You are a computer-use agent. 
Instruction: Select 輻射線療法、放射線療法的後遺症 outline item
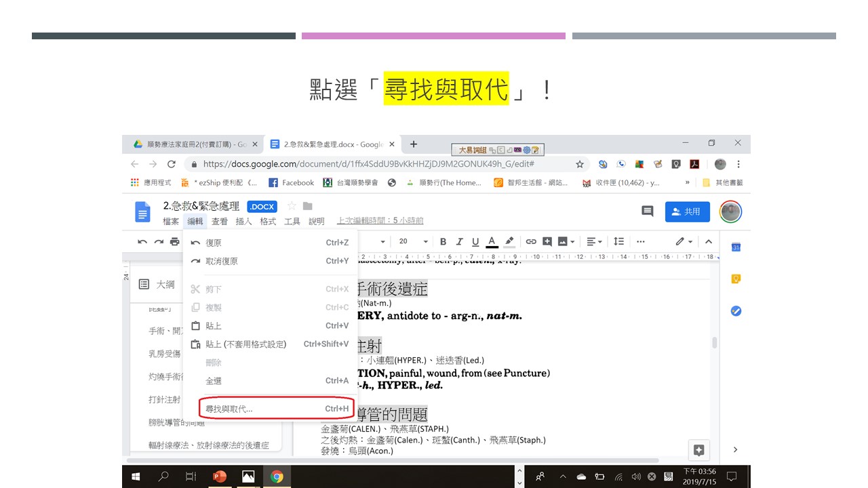(x=209, y=445)
